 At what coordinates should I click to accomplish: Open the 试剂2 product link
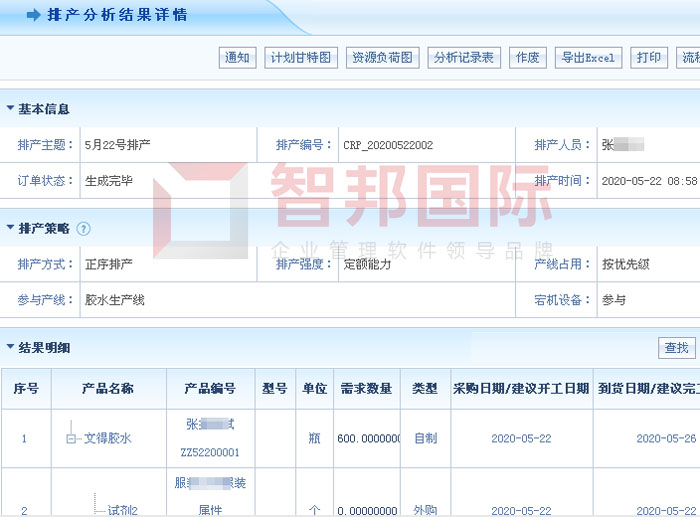(x=122, y=510)
